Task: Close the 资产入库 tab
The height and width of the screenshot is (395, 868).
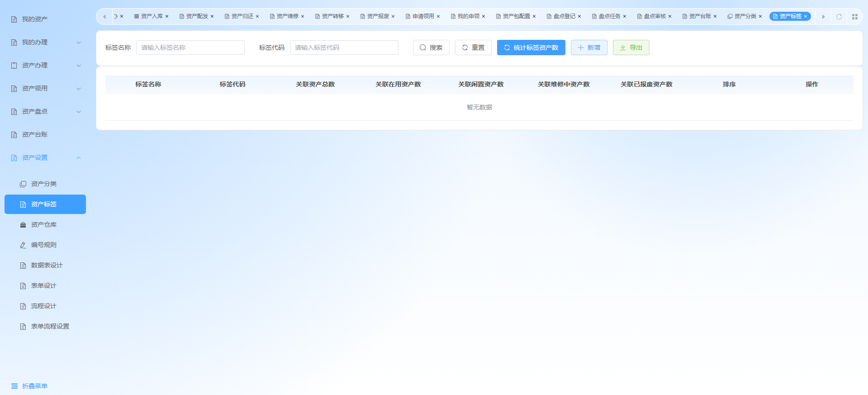Action: click(167, 16)
